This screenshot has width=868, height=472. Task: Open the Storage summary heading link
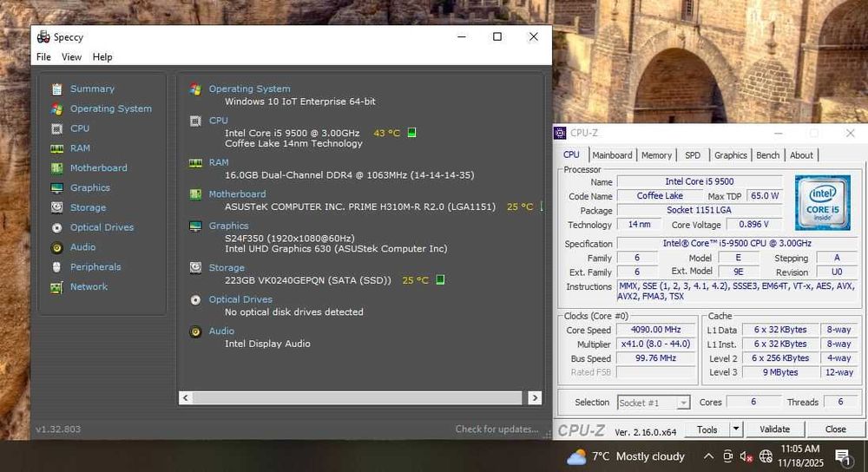coord(227,268)
